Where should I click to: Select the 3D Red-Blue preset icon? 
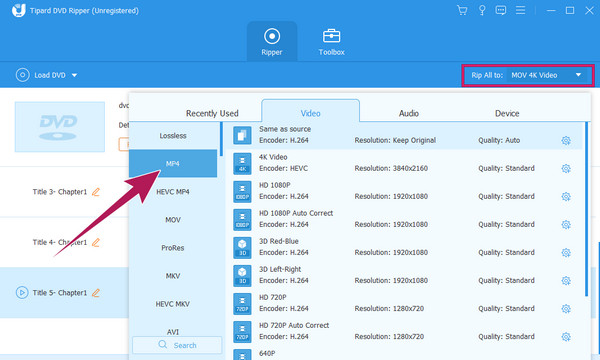242,248
